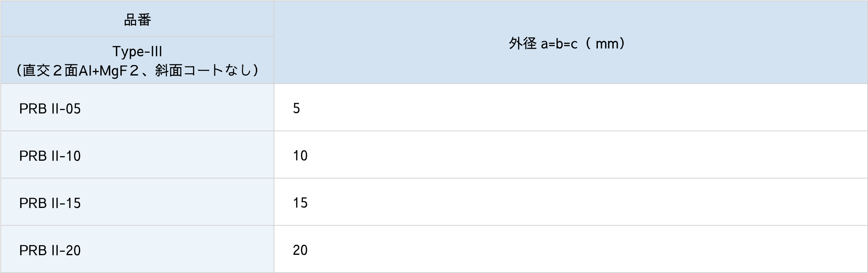The image size is (868, 273).
Task: Select the a=b=c formula text
Action: [x=559, y=44]
